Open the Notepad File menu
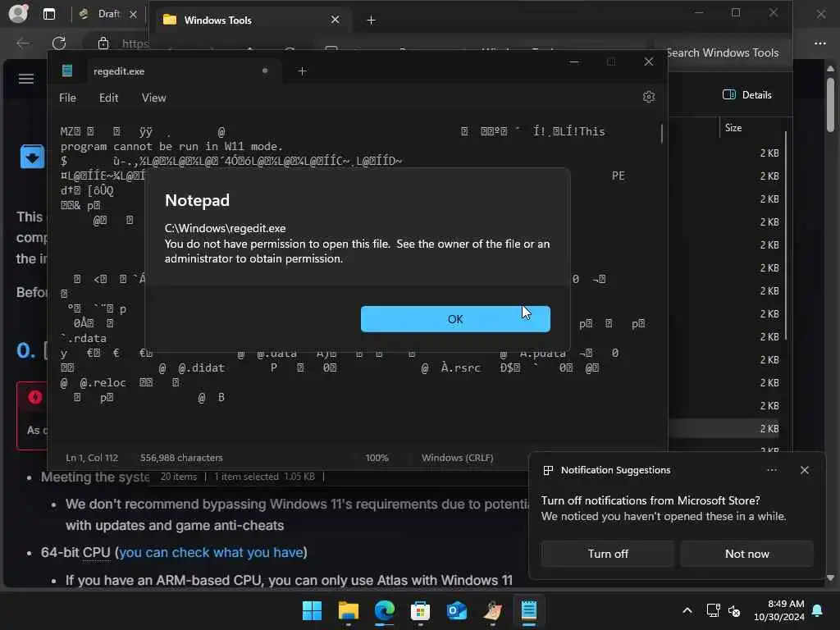Viewport: 840px width, 630px height. point(67,98)
